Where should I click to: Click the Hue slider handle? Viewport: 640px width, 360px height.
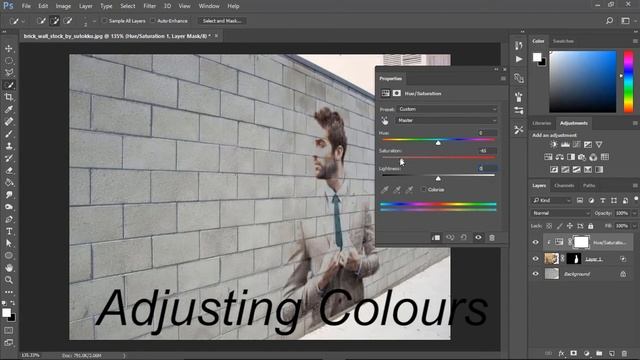click(438, 143)
